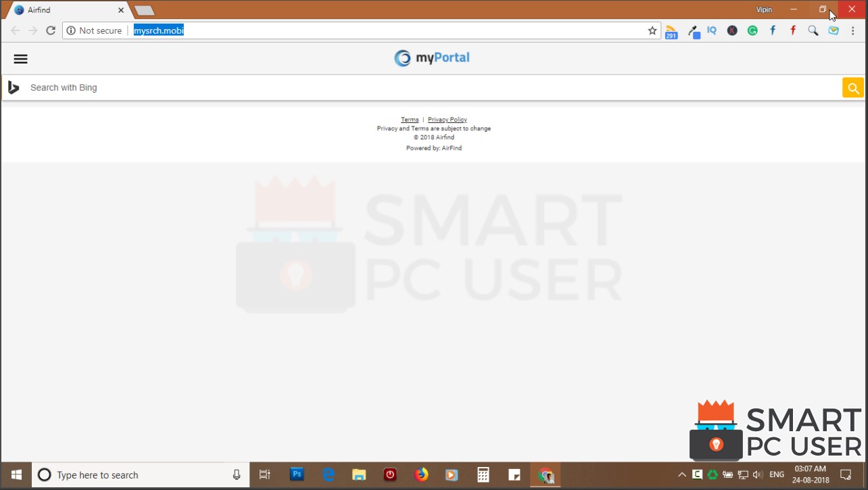Click the browser back arrow
868x490 pixels.
[15, 30]
